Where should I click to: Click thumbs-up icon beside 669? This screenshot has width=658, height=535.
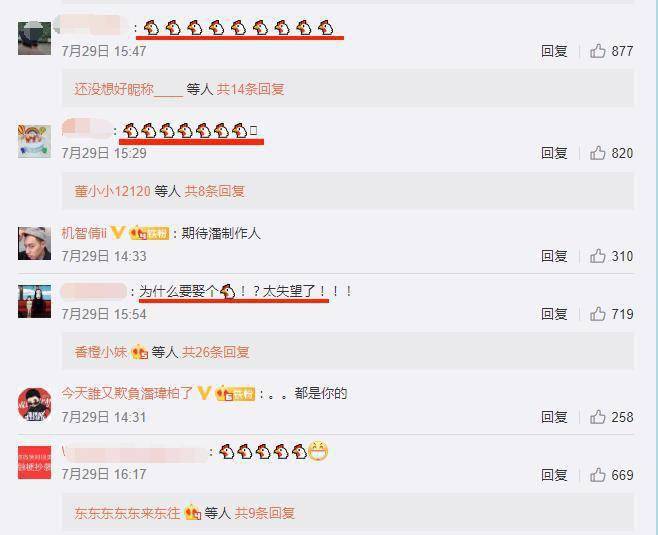[598, 475]
